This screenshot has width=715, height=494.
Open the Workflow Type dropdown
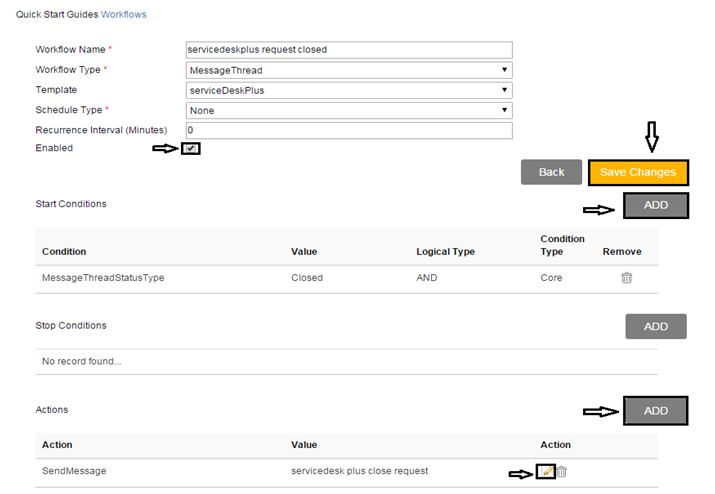[349, 70]
